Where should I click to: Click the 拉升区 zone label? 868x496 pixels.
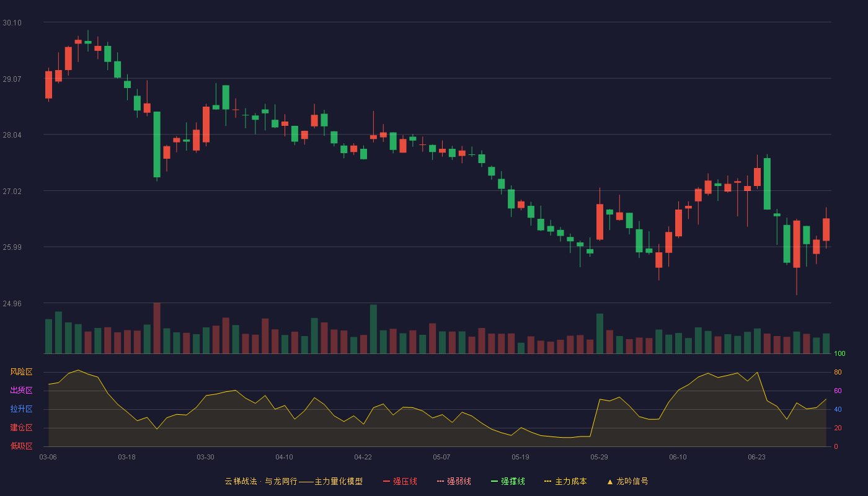click(21, 409)
